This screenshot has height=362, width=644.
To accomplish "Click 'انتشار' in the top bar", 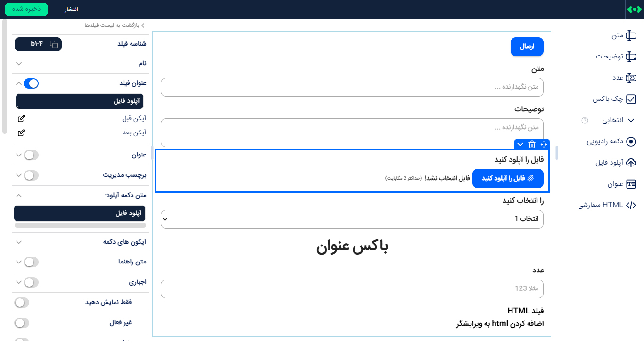I will tap(71, 9).
